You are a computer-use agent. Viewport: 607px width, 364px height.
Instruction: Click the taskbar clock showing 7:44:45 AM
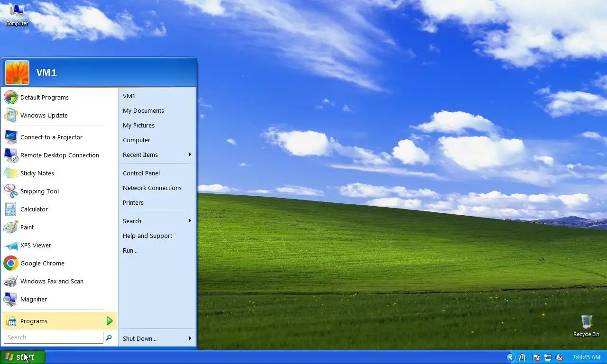tap(586, 357)
